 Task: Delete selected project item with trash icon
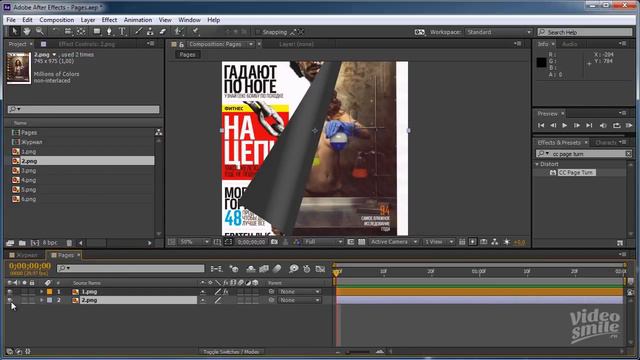pyautogui.click(x=69, y=243)
